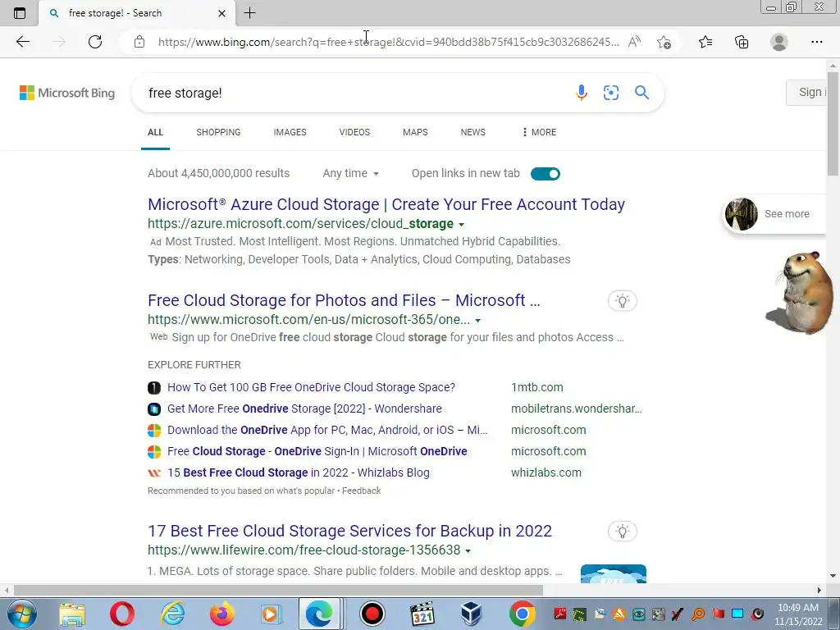840x630 pixels.
Task: Open Download the OneDrive App link
Action: coord(327,430)
